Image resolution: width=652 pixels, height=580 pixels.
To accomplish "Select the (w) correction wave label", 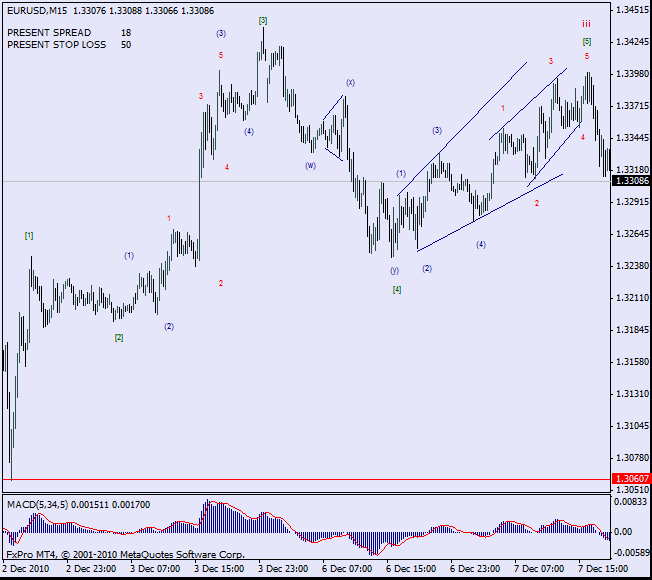I will point(311,165).
